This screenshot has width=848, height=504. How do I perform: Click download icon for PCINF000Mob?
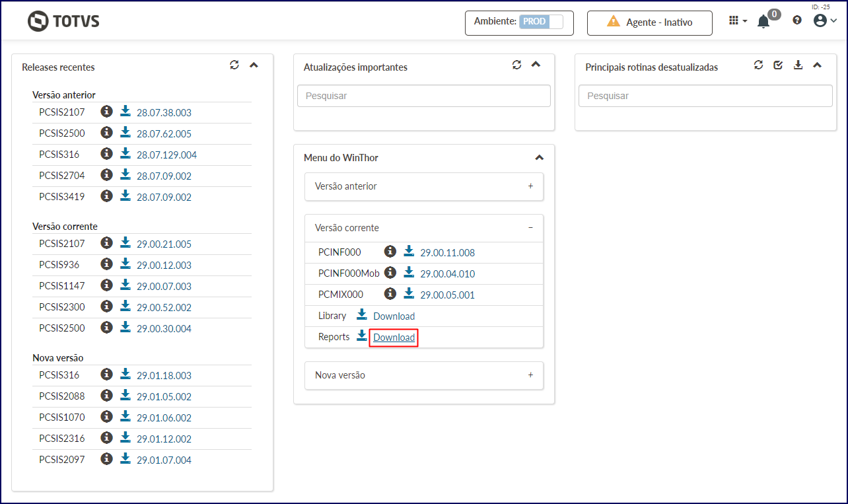[409, 272]
